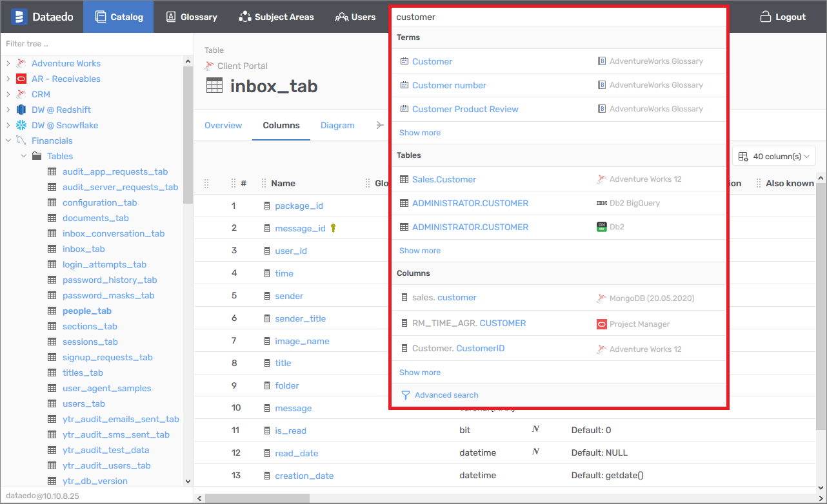Click the Advanced search filter icon
827x504 pixels.
pos(405,395)
